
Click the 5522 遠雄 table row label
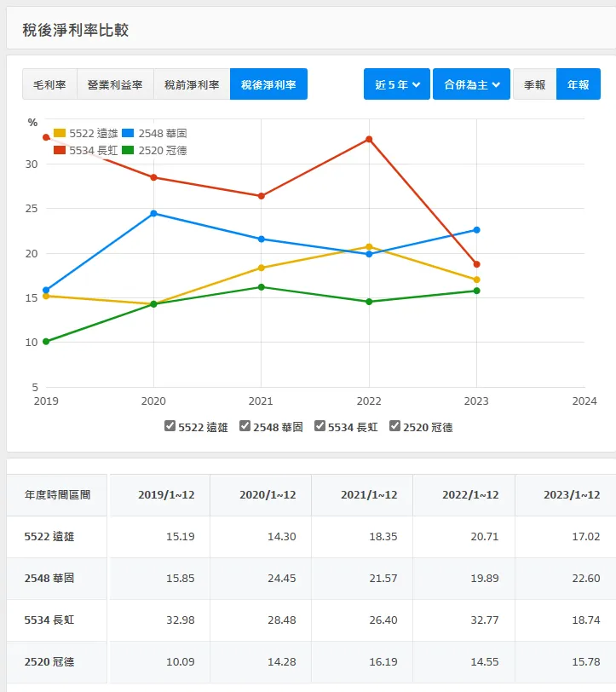pyautogui.click(x=49, y=537)
